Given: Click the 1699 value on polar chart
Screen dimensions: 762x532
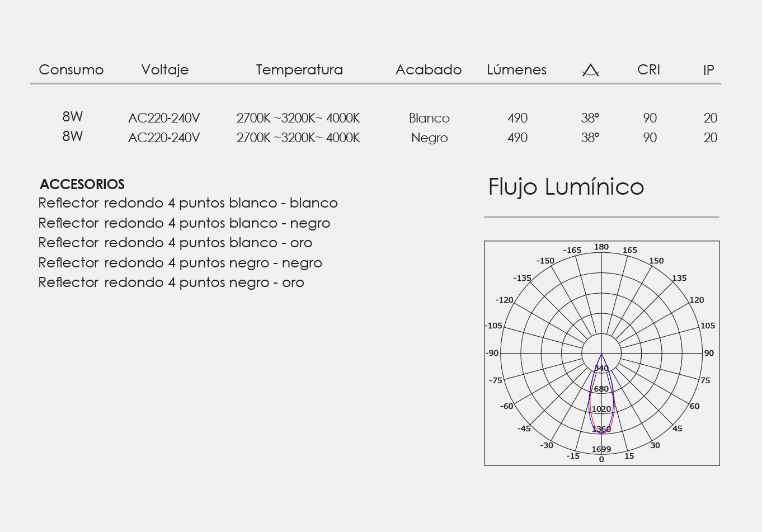Looking at the screenshot, I should [601, 449].
